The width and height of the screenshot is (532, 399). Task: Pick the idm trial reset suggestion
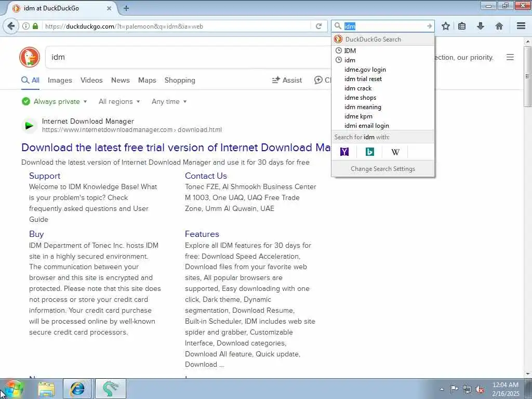point(383,79)
